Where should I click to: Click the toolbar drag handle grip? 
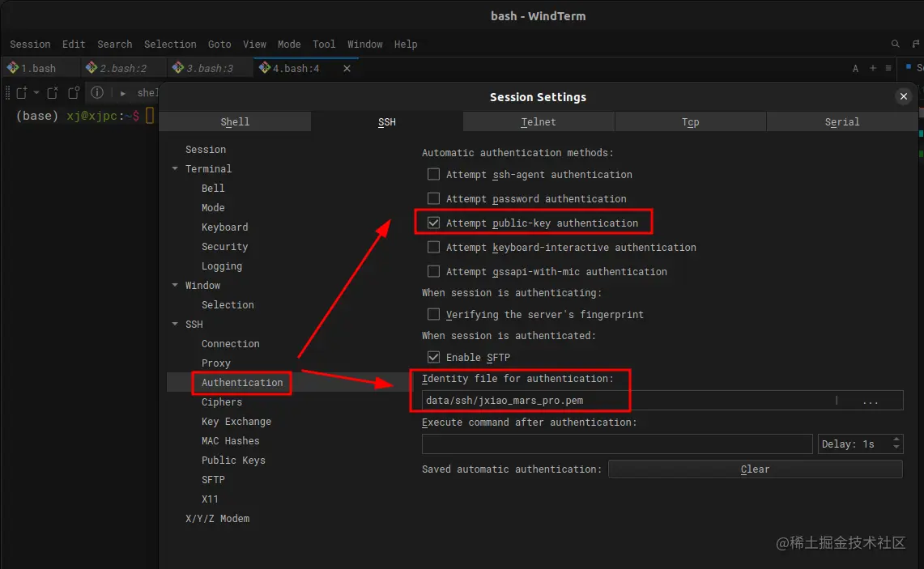click(x=7, y=93)
